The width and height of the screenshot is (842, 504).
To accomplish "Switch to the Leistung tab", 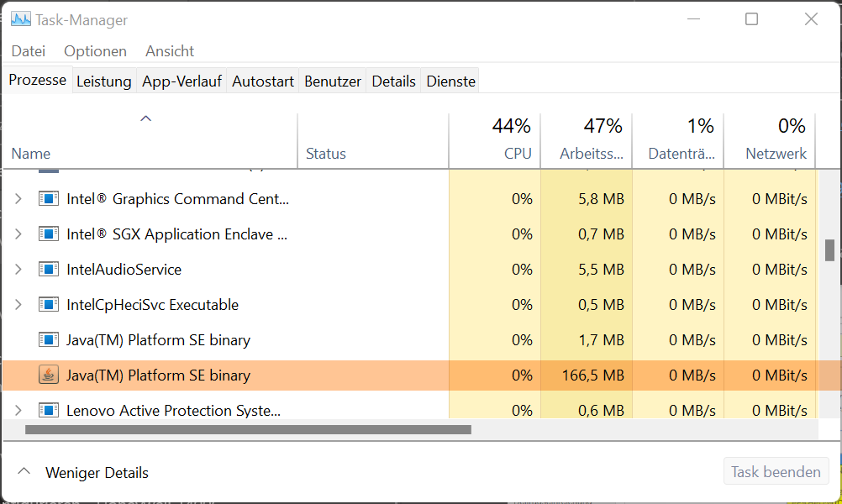I will point(104,81).
